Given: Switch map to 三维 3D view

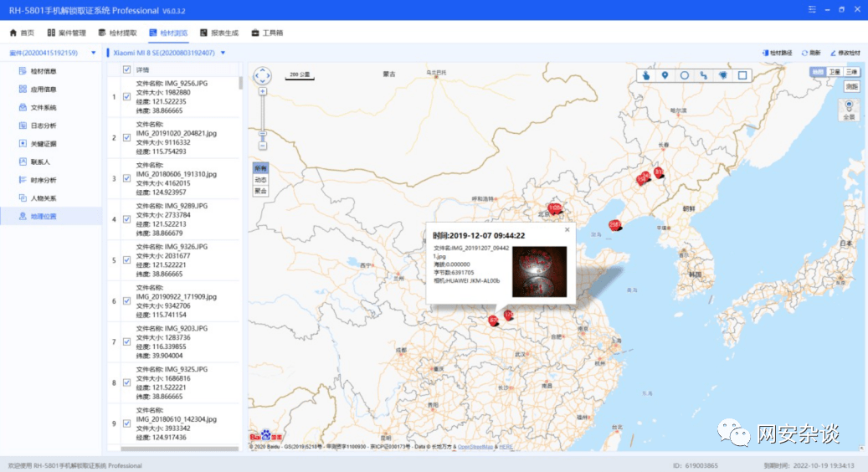Looking at the screenshot, I should 851,73.
